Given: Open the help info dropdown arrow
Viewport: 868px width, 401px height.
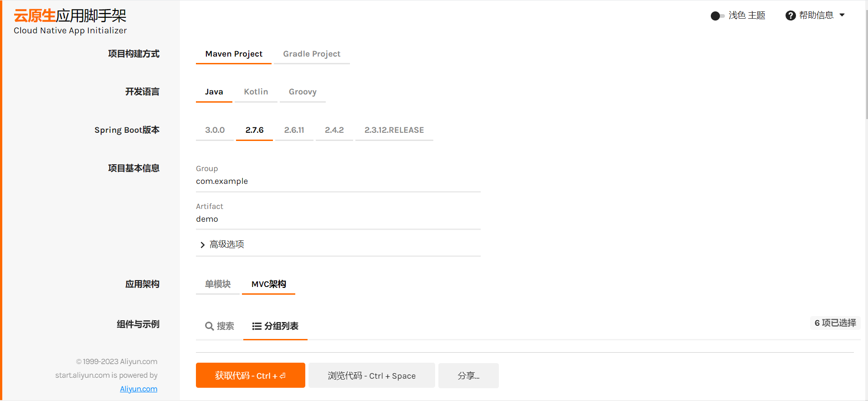Looking at the screenshot, I should (842, 15).
